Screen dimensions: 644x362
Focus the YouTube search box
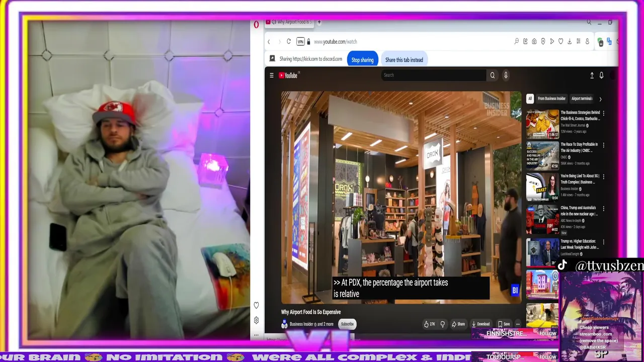tap(434, 75)
